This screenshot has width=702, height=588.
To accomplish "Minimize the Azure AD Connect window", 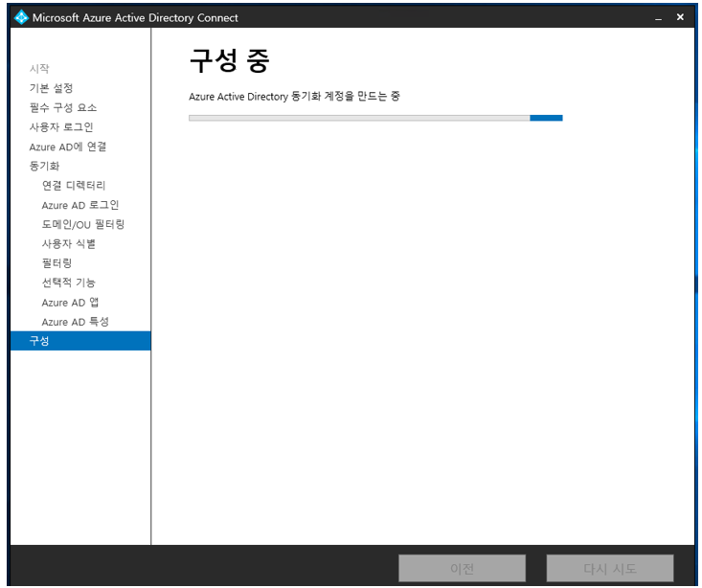I will (x=658, y=18).
